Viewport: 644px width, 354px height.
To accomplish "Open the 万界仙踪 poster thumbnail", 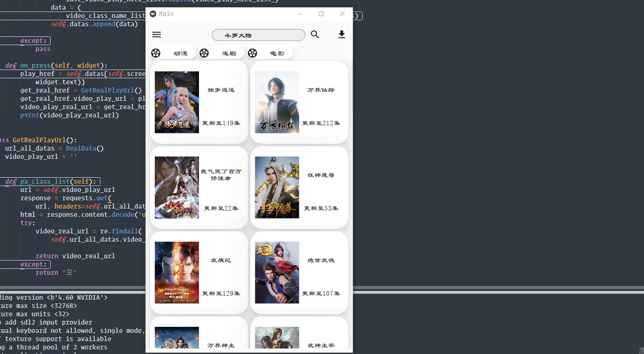I will 277,102.
